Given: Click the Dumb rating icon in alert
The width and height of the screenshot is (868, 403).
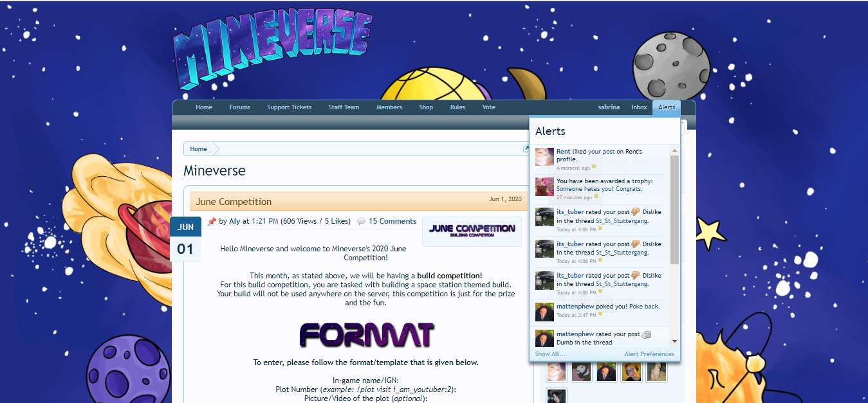Looking at the screenshot, I should 647,334.
